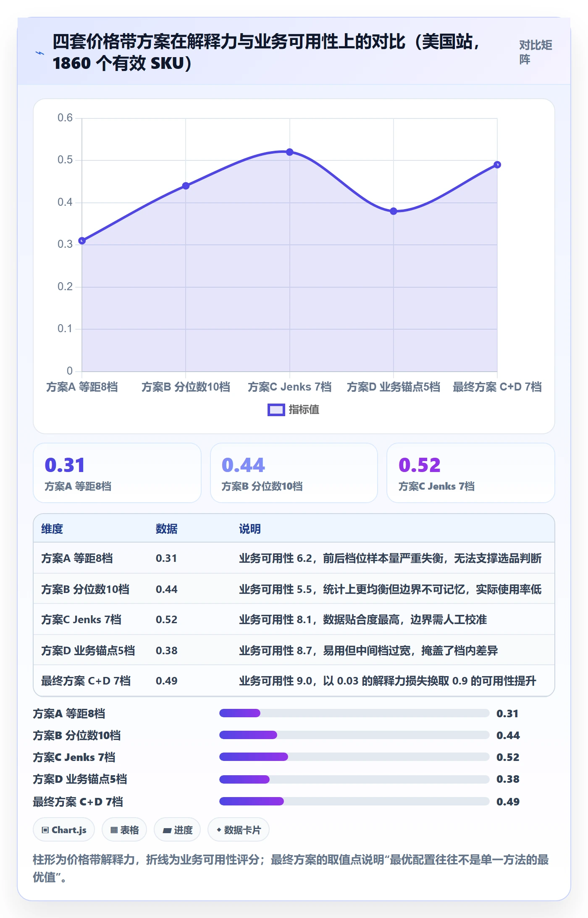The image size is (588, 918).
Task: Click the footnote starting with 柱形为价格带解释力
Action: coord(291,868)
